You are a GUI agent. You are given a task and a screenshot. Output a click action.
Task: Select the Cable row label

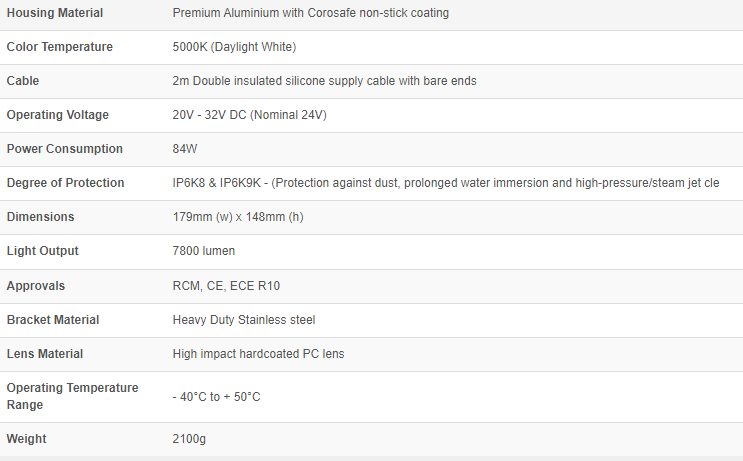pyautogui.click(x=23, y=81)
